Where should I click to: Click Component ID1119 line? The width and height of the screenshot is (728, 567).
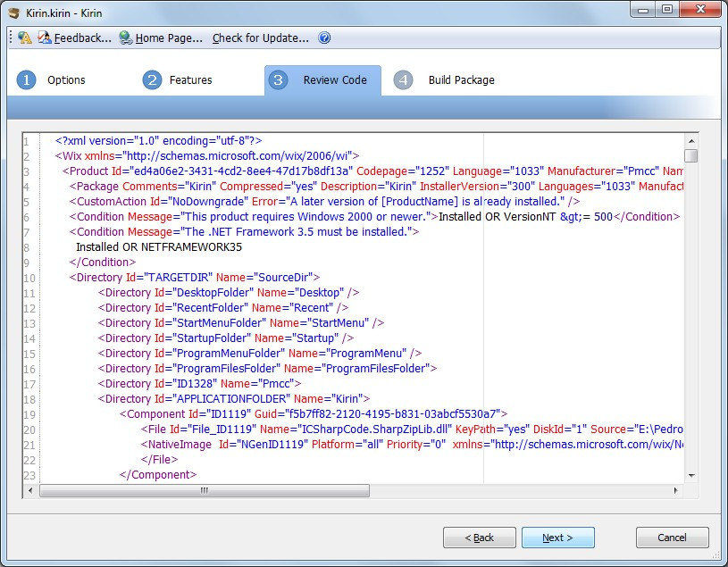click(314, 414)
